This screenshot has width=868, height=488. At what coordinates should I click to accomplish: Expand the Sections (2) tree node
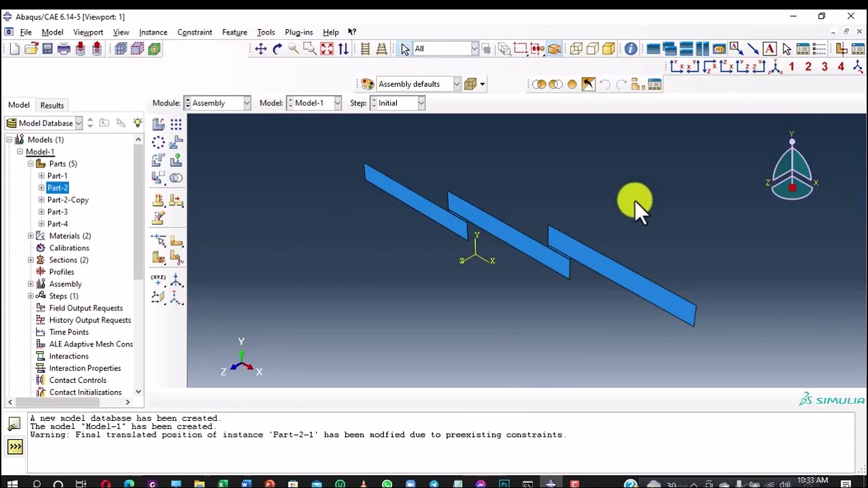pos(31,260)
